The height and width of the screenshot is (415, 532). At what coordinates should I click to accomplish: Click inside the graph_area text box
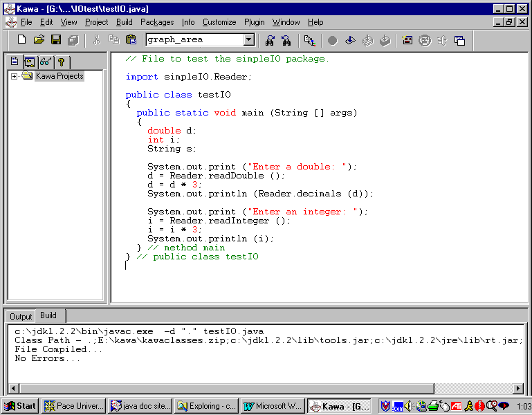pos(195,39)
